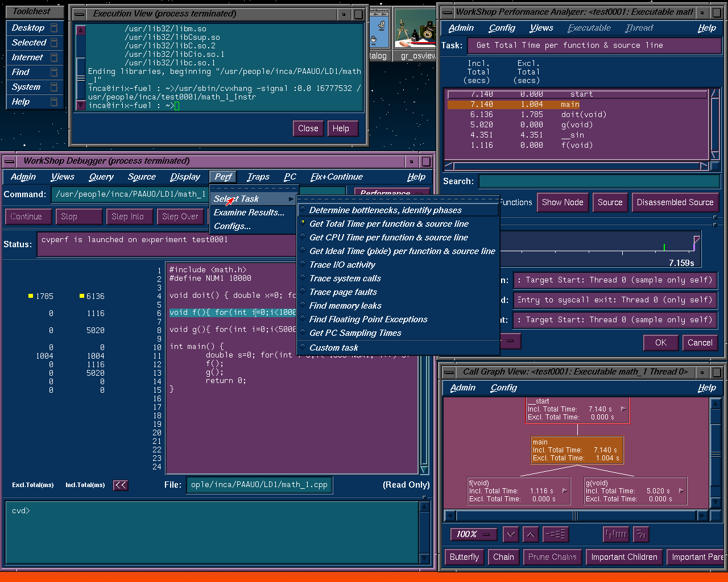Screen dimensions: 728x582
Task: Open Traps menu in WorkShop Debugger
Action: [x=258, y=177]
